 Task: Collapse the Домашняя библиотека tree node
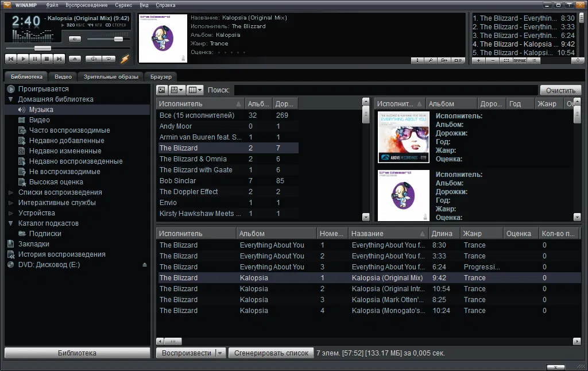(x=11, y=99)
